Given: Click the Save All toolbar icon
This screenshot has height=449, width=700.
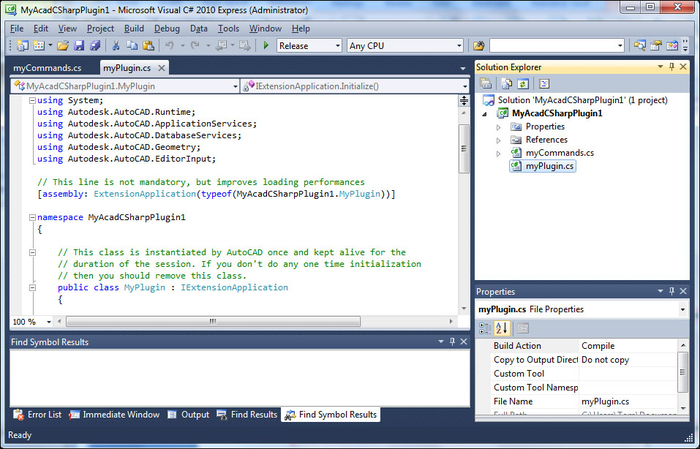Looking at the screenshot, I should [x=97, y=46].
